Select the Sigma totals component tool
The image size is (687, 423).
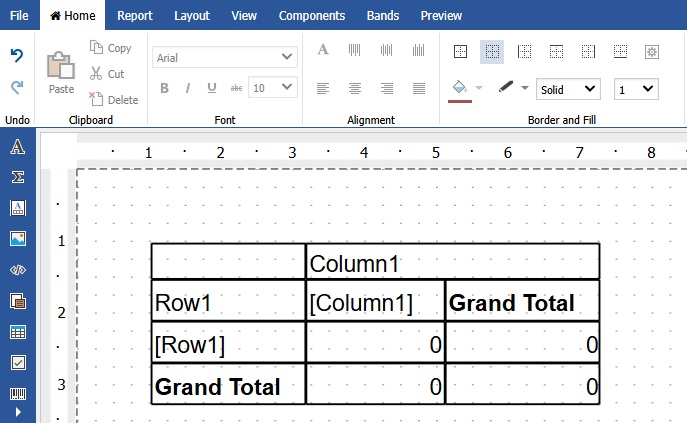click(17, 178)
